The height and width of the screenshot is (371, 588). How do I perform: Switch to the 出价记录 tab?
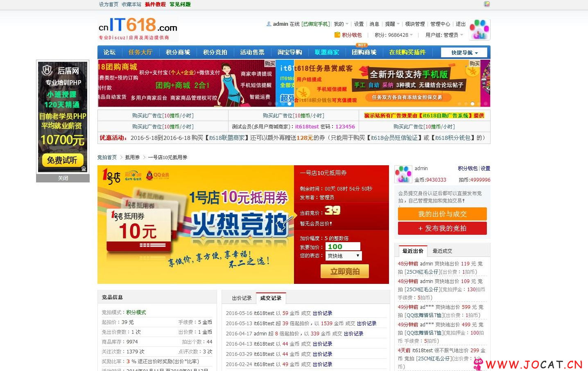[242, 298]
